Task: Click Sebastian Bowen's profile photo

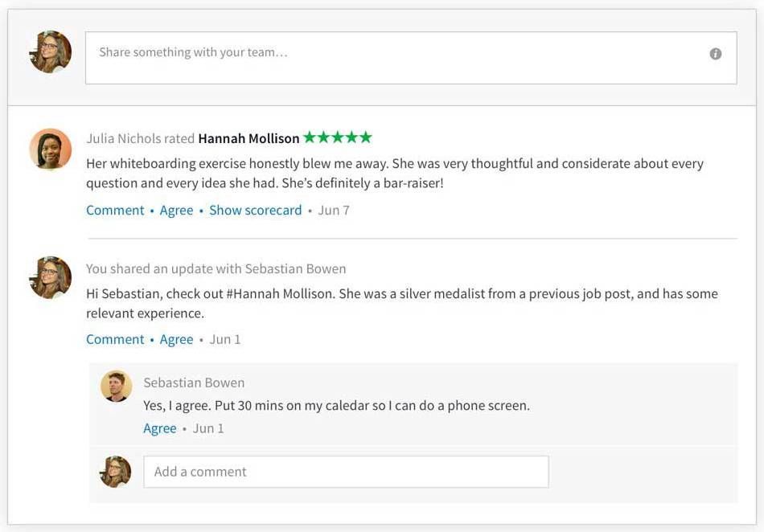Action: (117, 387)
